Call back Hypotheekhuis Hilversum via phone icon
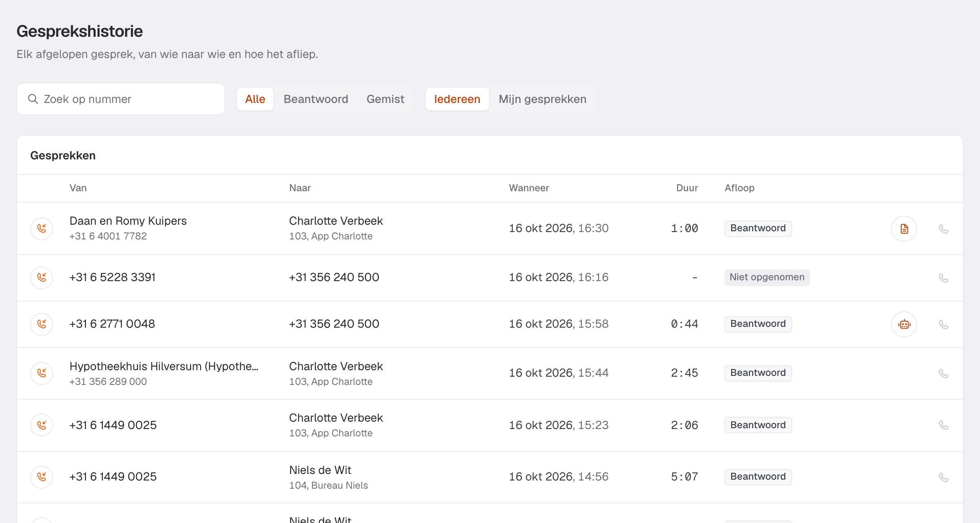Image resolution: width=980 pixels, height=523 pixels. click(943, 373)
